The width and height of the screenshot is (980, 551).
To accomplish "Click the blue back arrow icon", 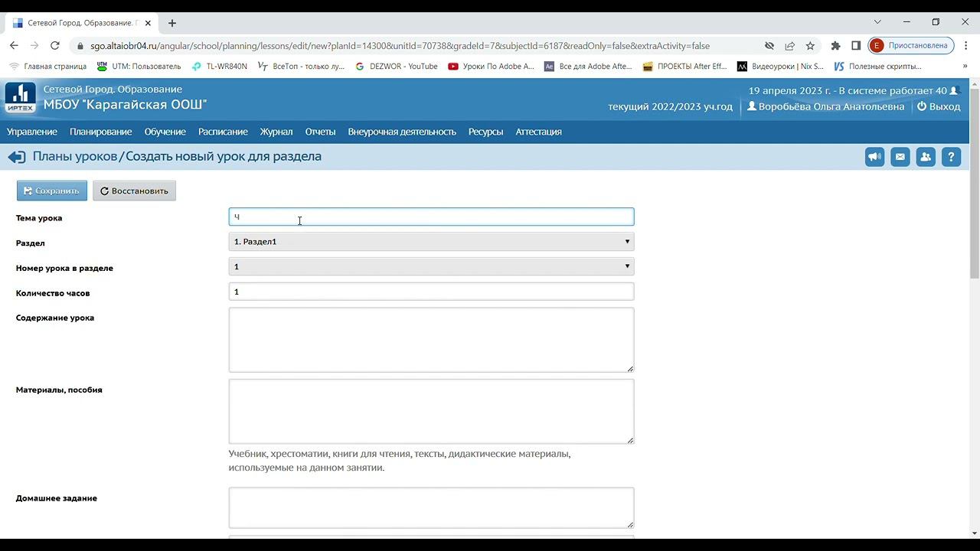I will coord(16,157).
